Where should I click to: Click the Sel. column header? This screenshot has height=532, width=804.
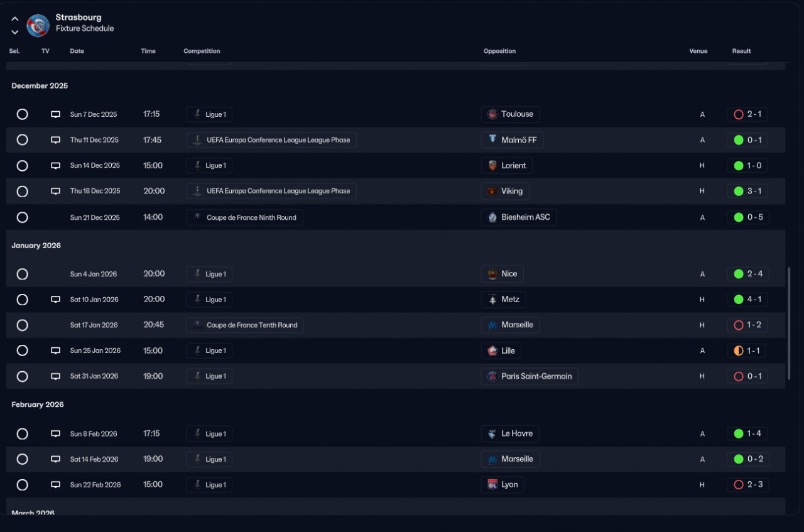tap(14, 52)
